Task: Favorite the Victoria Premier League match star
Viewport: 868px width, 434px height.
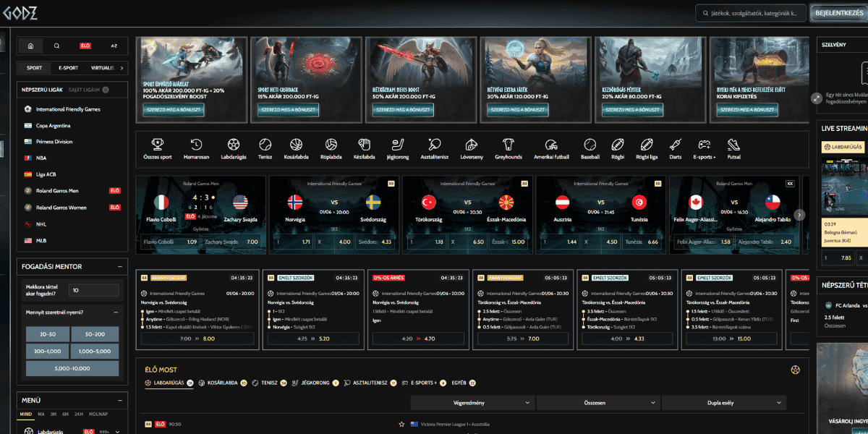Action: coord(401,424)
